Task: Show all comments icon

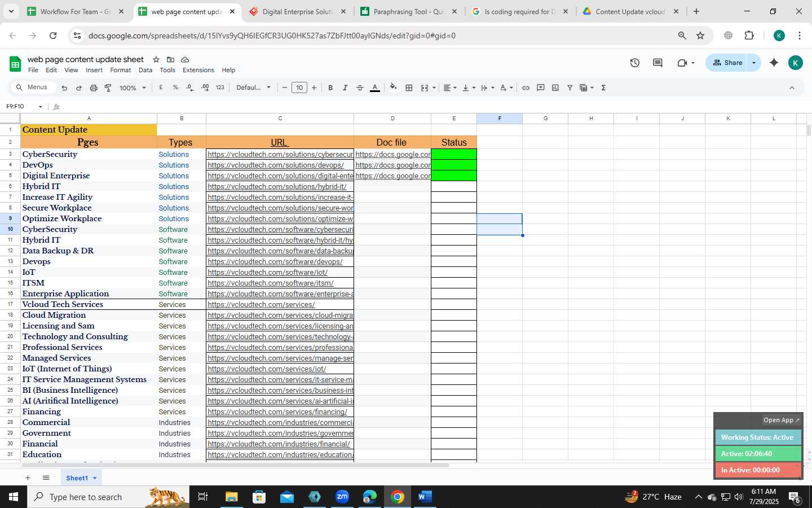Action: [657, 63]
